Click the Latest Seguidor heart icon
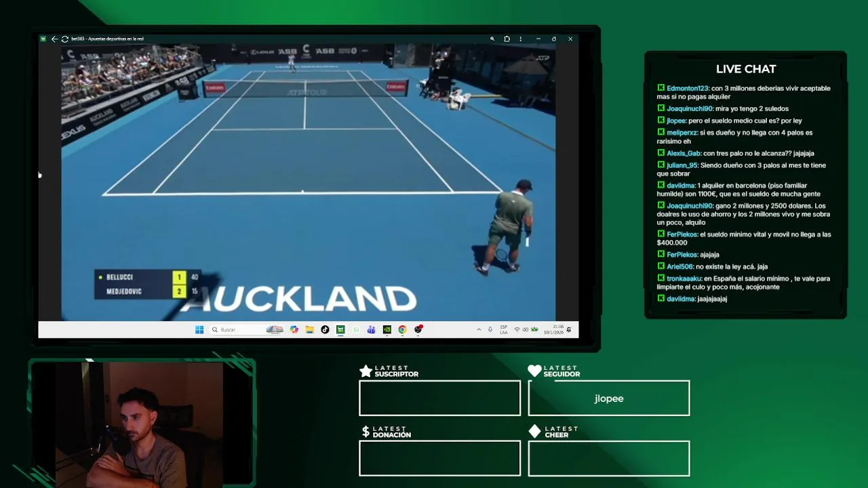The width and height of the screenshot is (868, 488). coord(534,371)
